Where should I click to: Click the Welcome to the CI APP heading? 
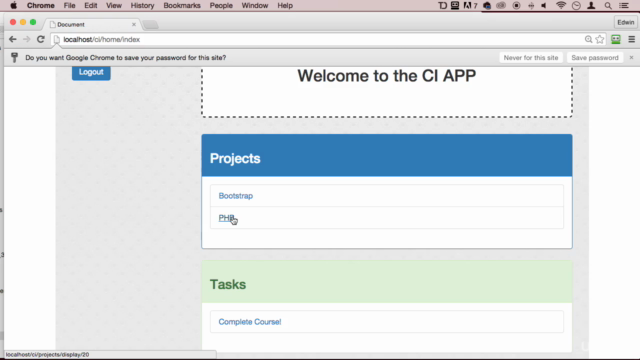(387, 76)
